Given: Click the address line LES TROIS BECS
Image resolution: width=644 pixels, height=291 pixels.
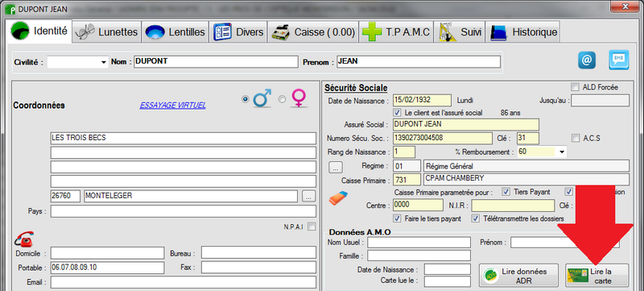Looking at the screenshot, I should 184,139.
